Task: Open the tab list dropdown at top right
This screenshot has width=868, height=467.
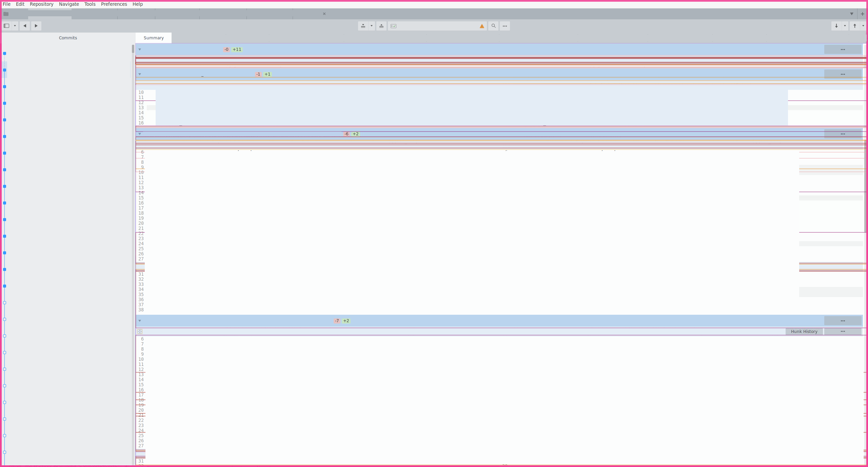Action: click(x=851, y=14)
